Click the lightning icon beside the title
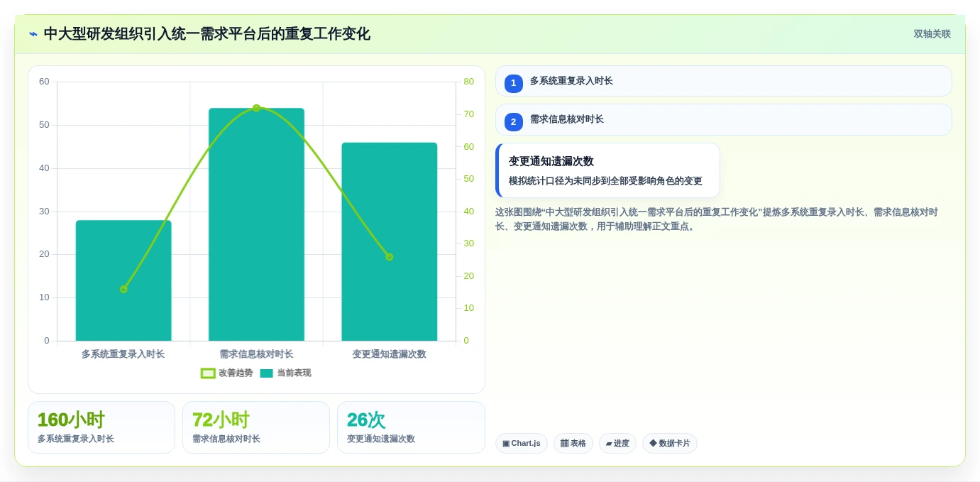Viewport: 980px width, 482px height. point(33,34)
